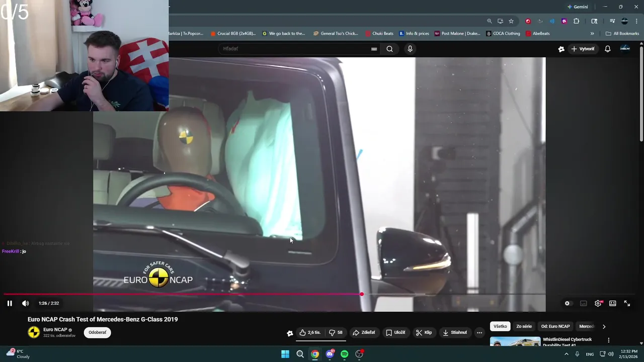
Task: Start voice search with microphone icon
Action: (410, 49)
